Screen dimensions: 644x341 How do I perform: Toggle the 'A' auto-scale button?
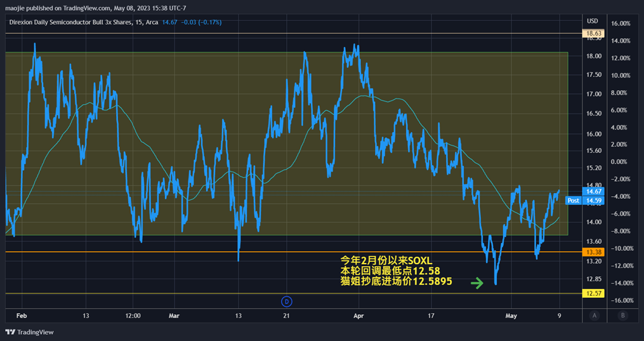[594, 316]
